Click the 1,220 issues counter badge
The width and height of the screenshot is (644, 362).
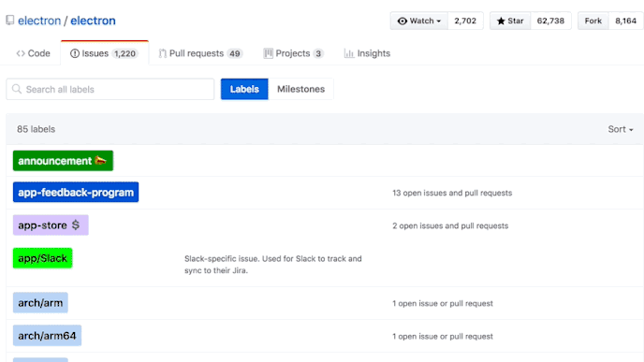point(124,53)
